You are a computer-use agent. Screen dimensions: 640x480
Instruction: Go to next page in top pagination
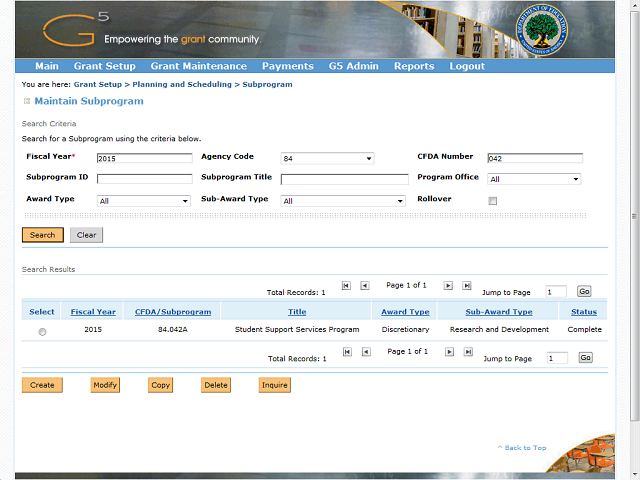click(448, 285)
